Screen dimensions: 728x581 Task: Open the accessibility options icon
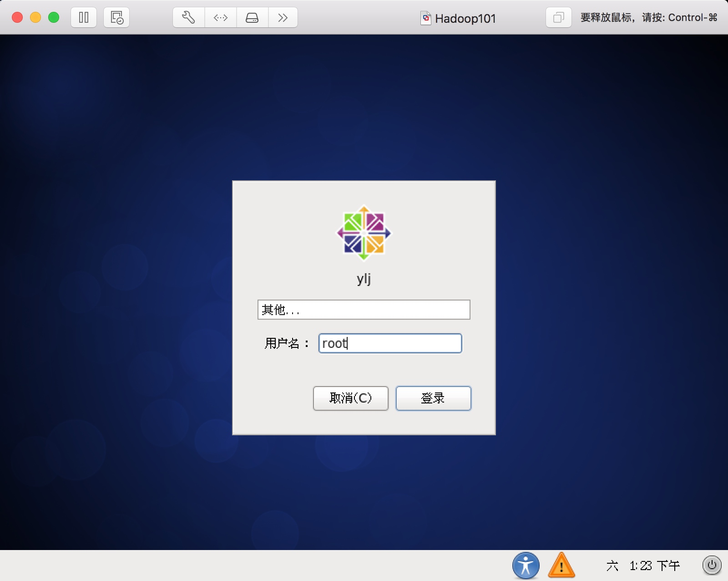click(x=526, y=566)
